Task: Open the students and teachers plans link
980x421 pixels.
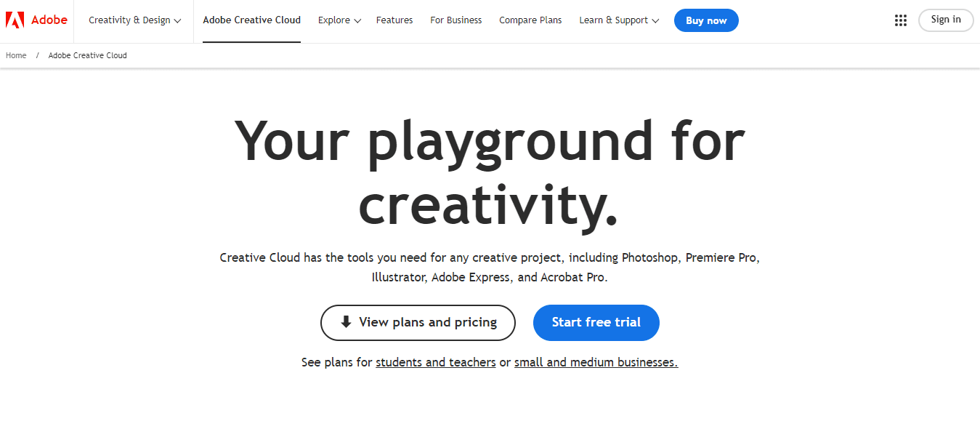Action: pos(435,361)
